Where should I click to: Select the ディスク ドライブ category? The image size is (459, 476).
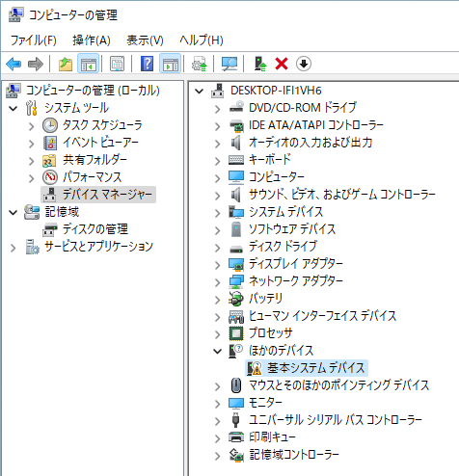click(283, 247)
